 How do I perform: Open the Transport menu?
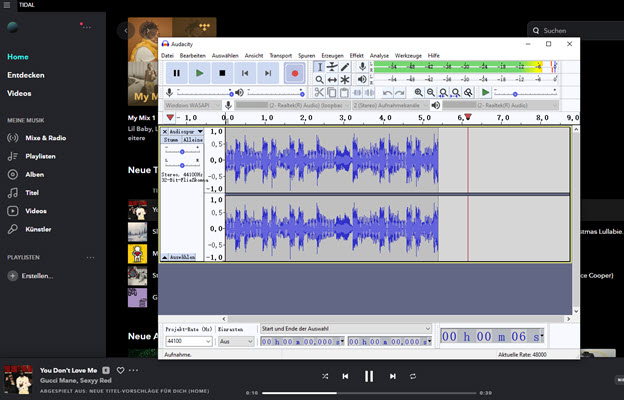(281, 56)
